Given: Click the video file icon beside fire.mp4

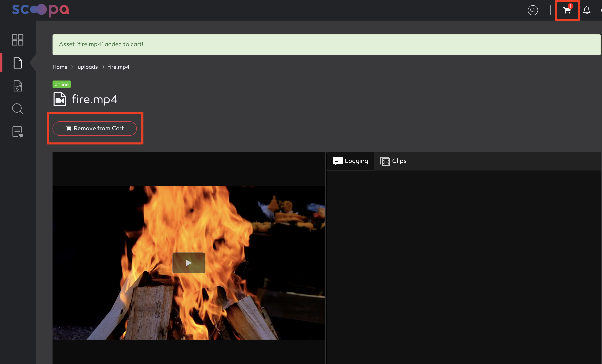Looking at the screenshot, I should [x=59, y=99].
